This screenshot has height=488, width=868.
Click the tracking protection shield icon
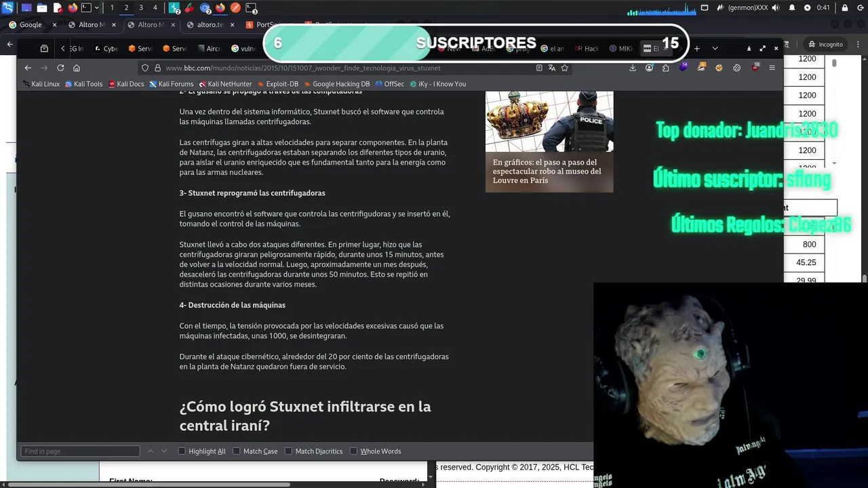pyautogui.click(x=145, y=68)
